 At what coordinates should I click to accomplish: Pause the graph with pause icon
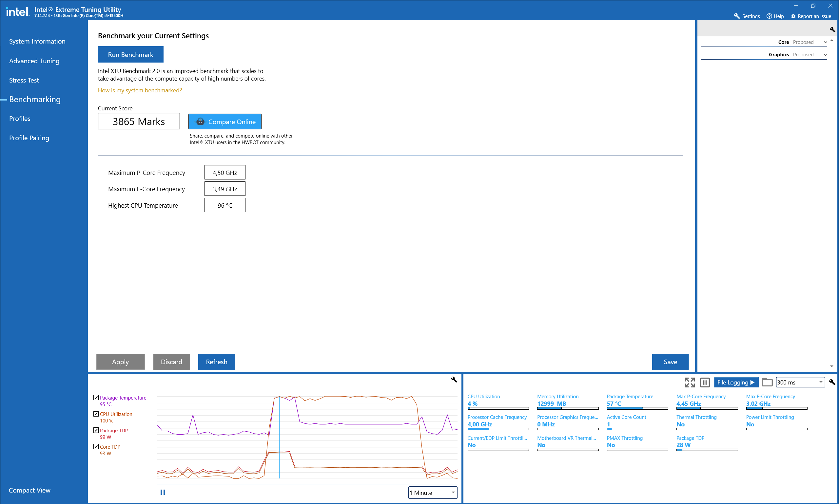point(163,492)
